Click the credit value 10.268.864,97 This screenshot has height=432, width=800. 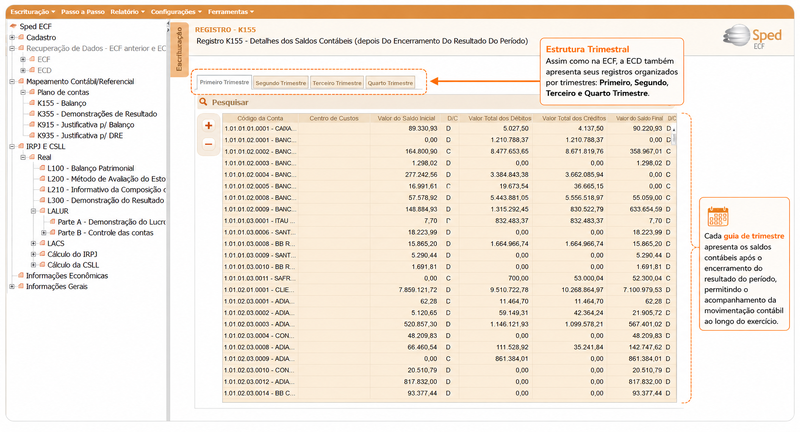pos(582,290)
